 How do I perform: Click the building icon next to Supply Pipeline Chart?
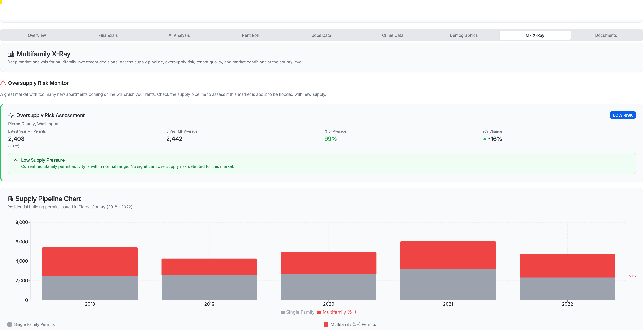[11, 199]
